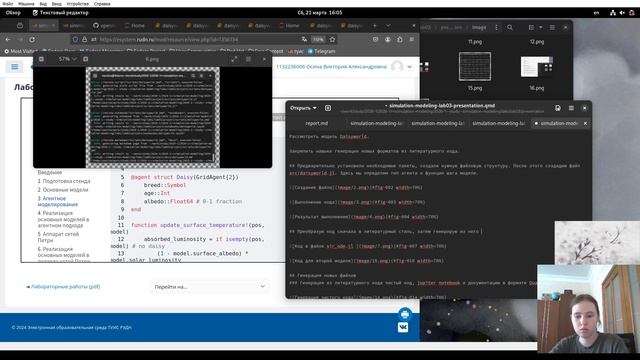Image resolution: width=640 pixels, height=360 pixels.
Task: Open Moodle site navigation hamburger
Action: click(15, 67)
